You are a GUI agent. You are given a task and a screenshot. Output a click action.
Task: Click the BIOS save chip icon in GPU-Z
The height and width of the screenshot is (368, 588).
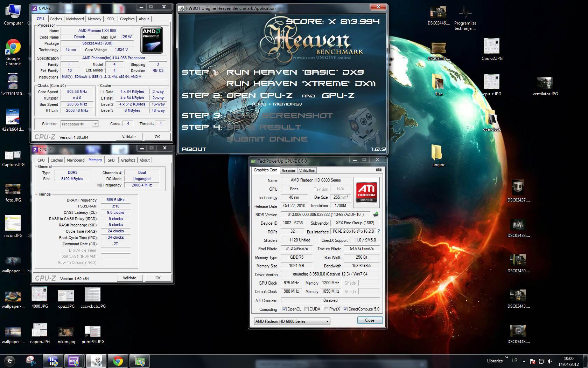(x=376, y=214)
